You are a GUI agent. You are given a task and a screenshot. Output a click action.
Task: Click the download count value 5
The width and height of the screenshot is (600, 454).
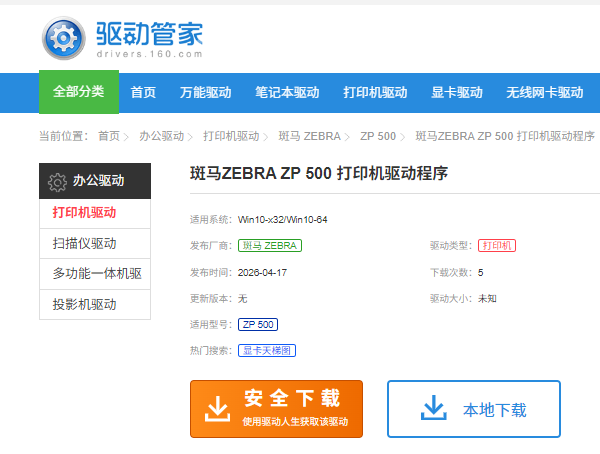[481, 273]
